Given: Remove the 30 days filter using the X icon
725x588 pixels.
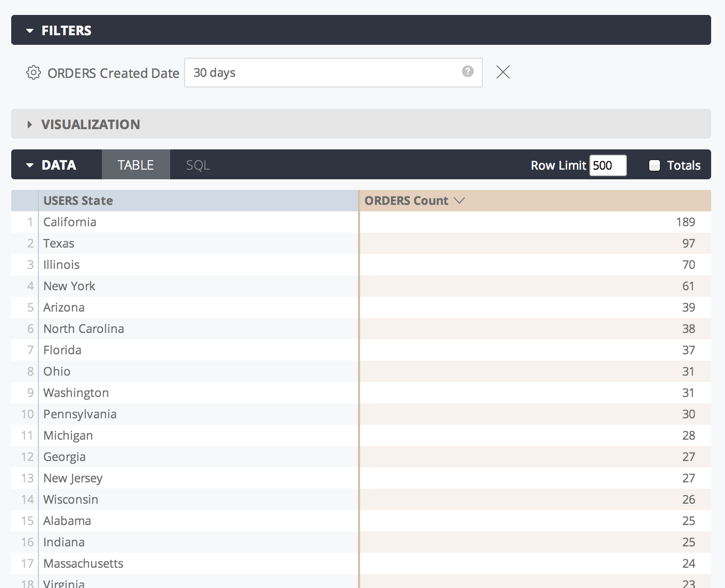Looking at the screenshot, I should click(502, 72).
